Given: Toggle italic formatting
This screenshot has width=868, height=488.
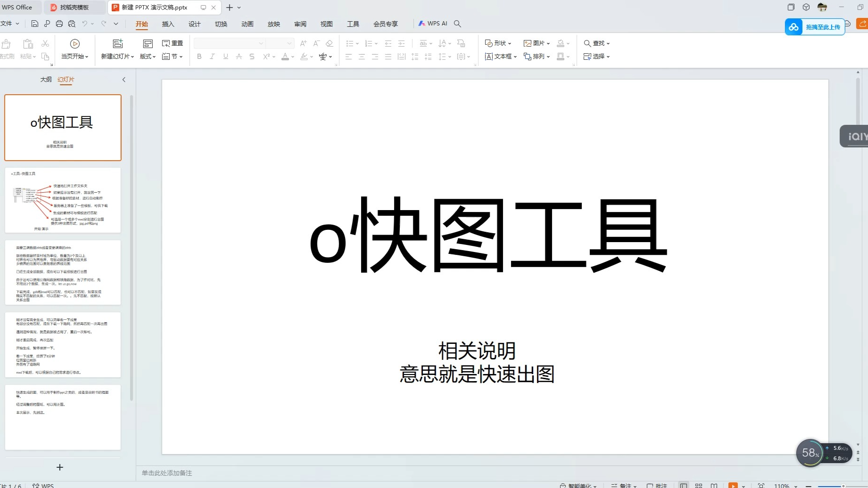Looking at the screenshot, I should 212,57.
